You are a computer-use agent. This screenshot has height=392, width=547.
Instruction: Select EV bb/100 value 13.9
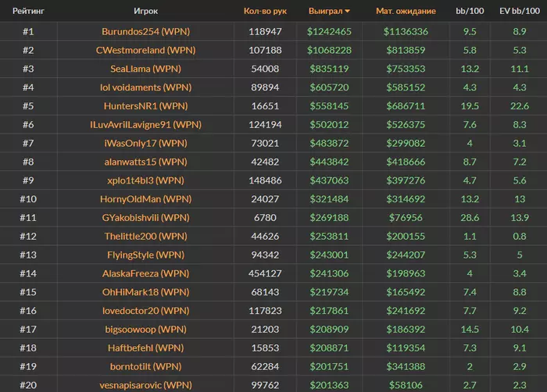[520, 218]
